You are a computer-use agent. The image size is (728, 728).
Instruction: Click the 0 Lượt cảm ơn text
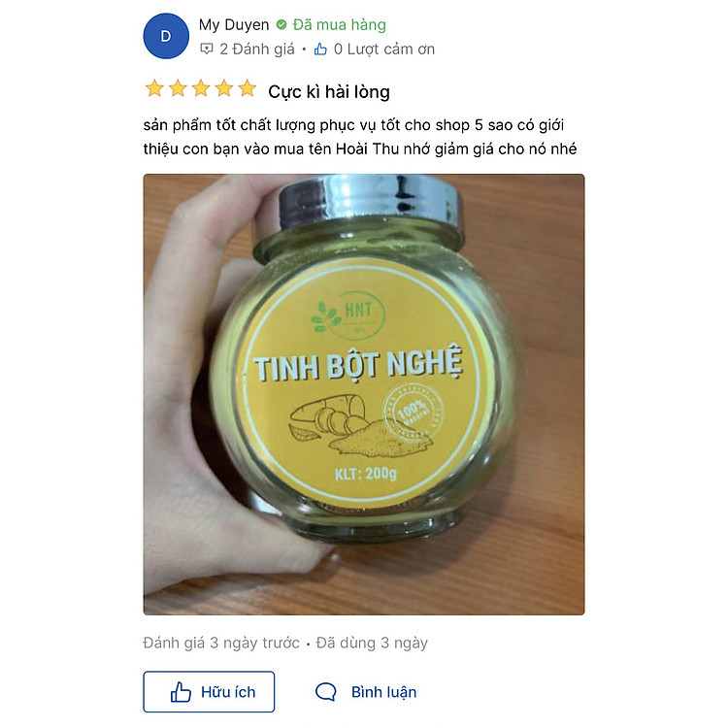(x=384, y=49)
